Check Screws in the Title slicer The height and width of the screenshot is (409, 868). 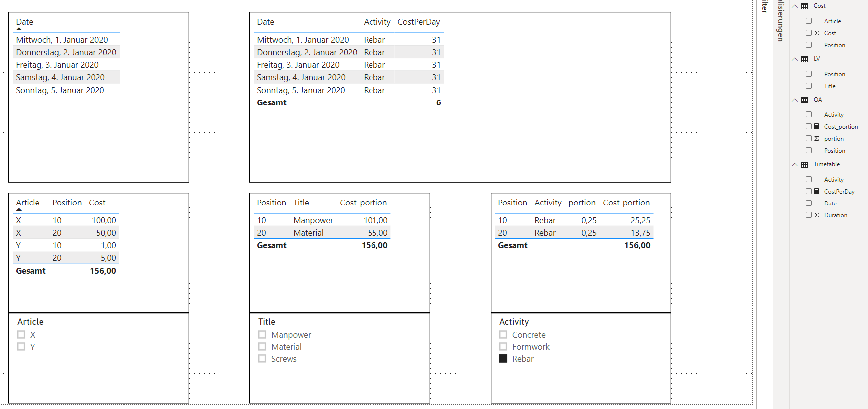(262, 359)
